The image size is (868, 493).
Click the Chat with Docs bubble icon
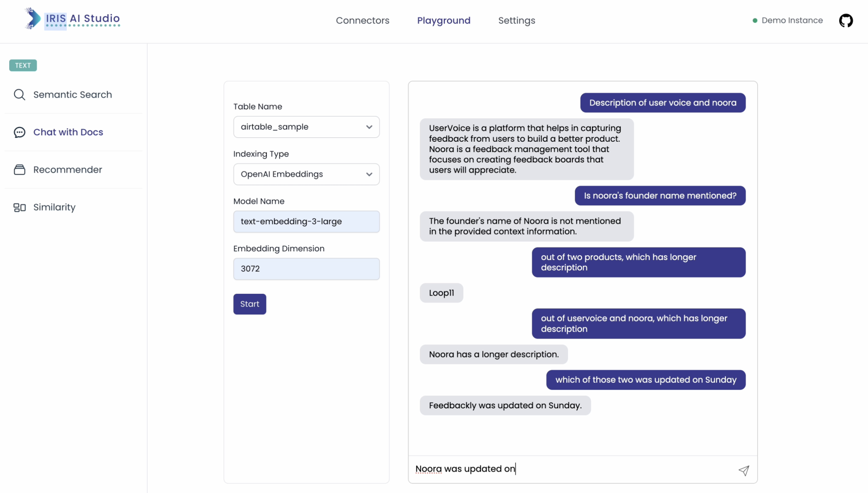20,132
